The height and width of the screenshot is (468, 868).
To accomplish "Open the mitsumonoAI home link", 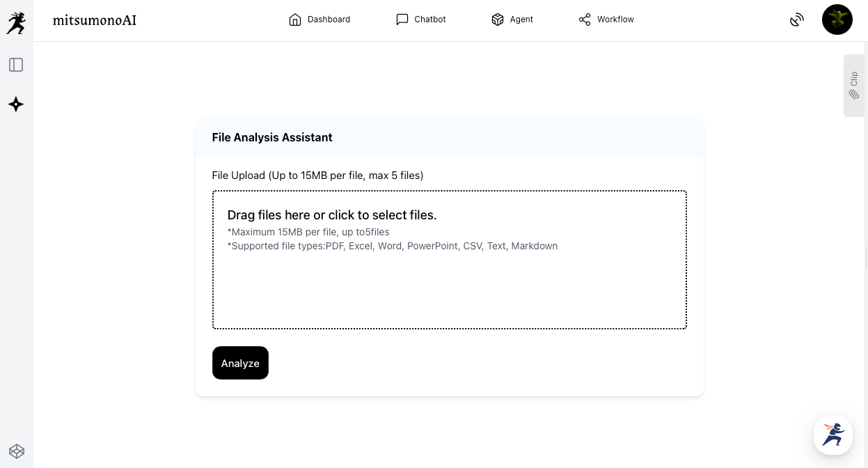I will (x=95, y=20).
